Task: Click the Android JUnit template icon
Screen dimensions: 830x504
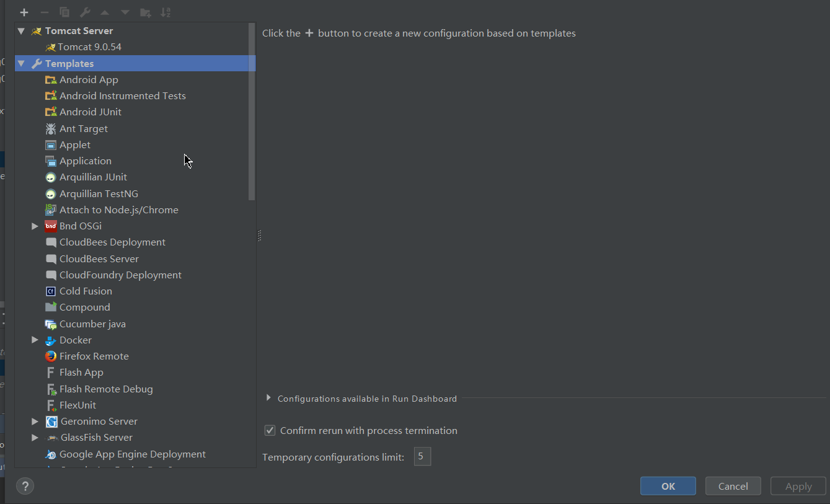Action: coord(51,112)
